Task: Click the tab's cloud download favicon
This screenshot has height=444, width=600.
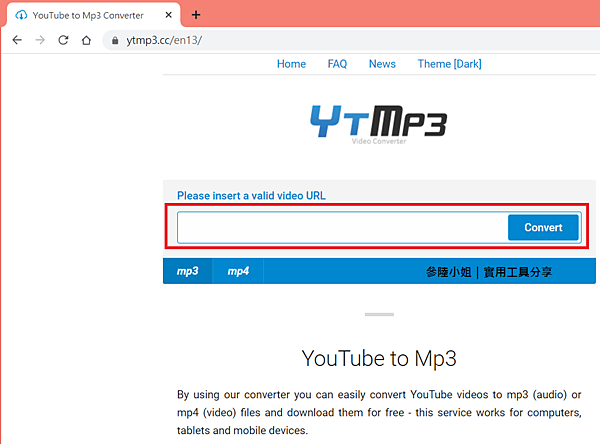Action: pyautogui.click(x=21, y=15)
